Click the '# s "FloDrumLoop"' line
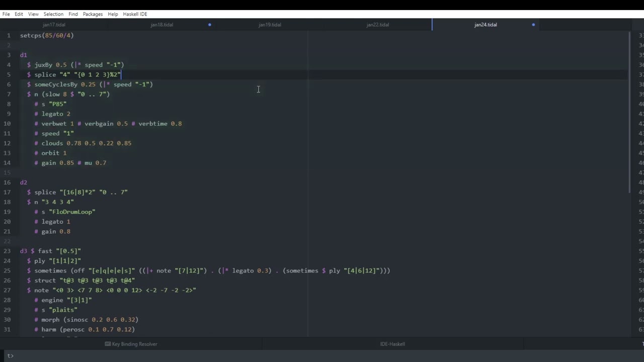644x362 pixels. [65, 212]
